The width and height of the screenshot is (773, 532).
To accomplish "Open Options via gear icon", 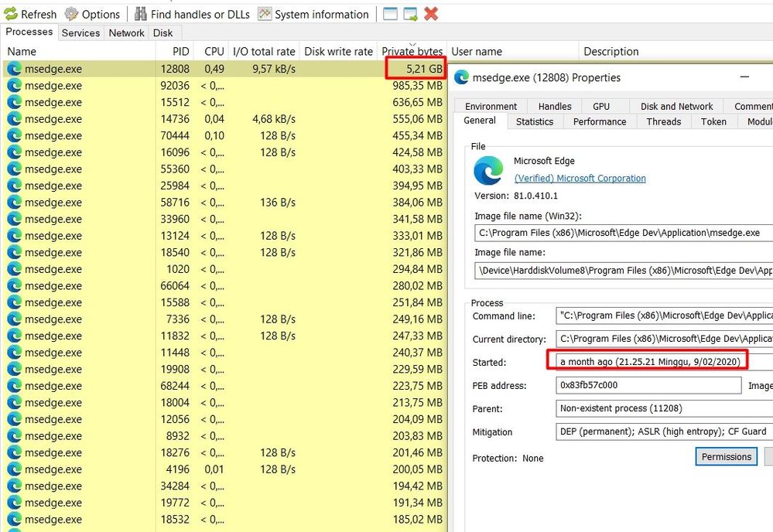I will pos(72,14).
